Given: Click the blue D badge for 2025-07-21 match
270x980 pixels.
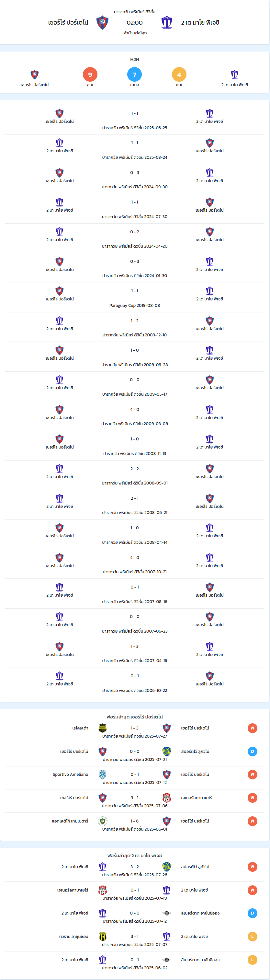Looking at the screenshot, I should (x=252, y=751).
